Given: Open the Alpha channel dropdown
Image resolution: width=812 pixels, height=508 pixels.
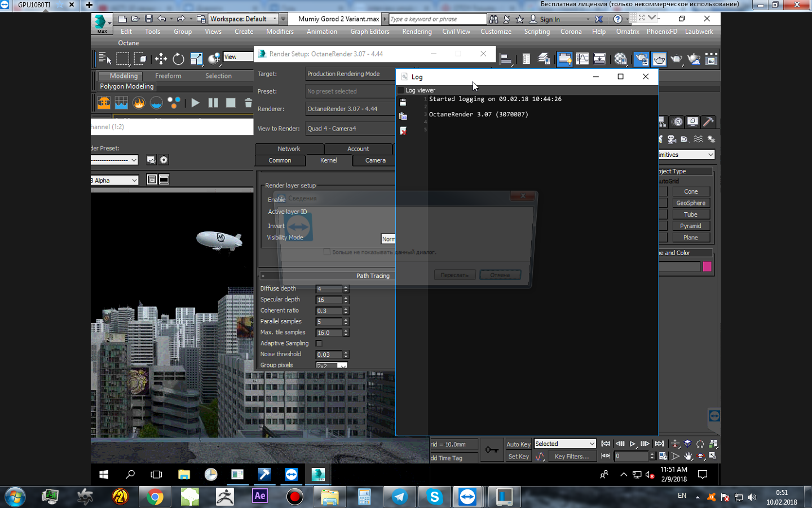Looking at the screenshot, I should pos(114,180).
